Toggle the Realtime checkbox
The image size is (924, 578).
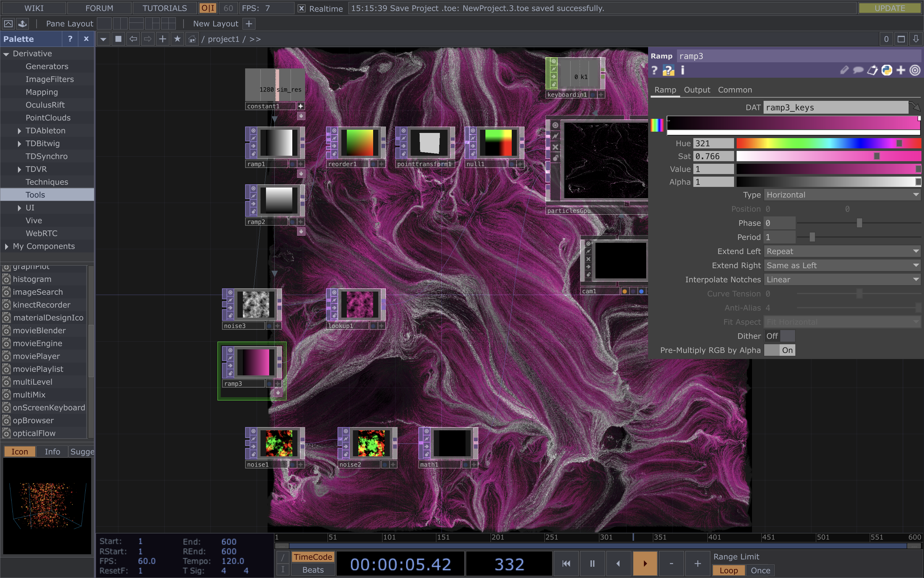click(x=302, y=8)
